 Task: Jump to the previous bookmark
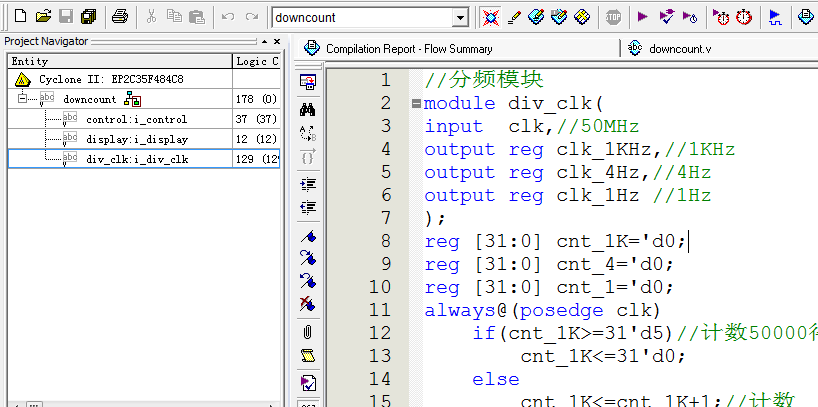pos(308,281)
